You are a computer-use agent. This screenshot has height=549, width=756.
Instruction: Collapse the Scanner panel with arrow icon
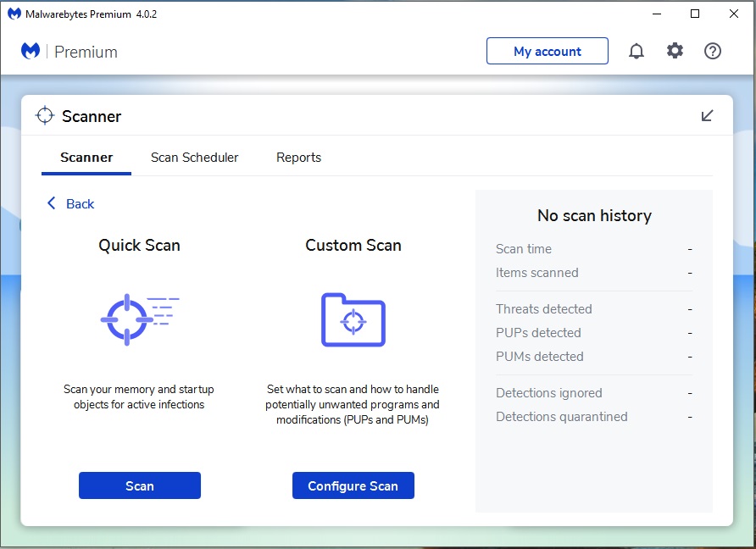coord(707,116)
